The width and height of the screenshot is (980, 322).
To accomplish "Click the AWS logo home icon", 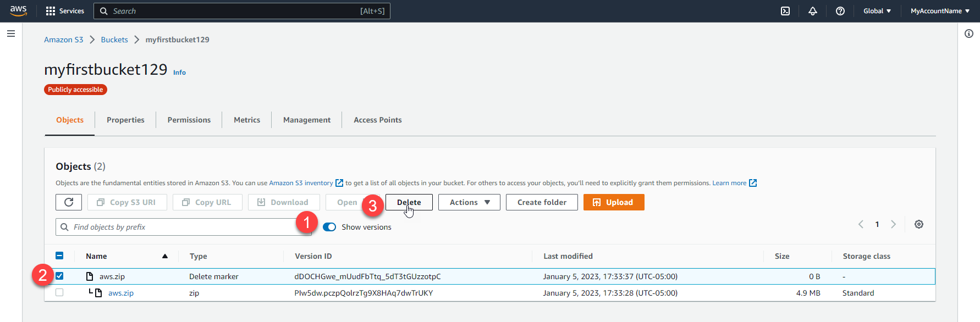I will pos(19,11).
